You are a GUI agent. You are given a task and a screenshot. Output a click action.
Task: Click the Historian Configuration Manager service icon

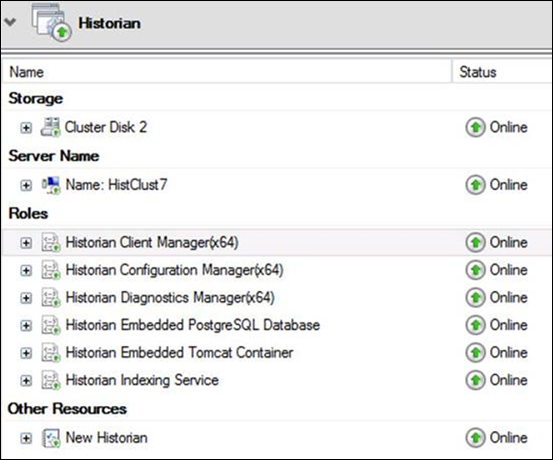(51, 270)
